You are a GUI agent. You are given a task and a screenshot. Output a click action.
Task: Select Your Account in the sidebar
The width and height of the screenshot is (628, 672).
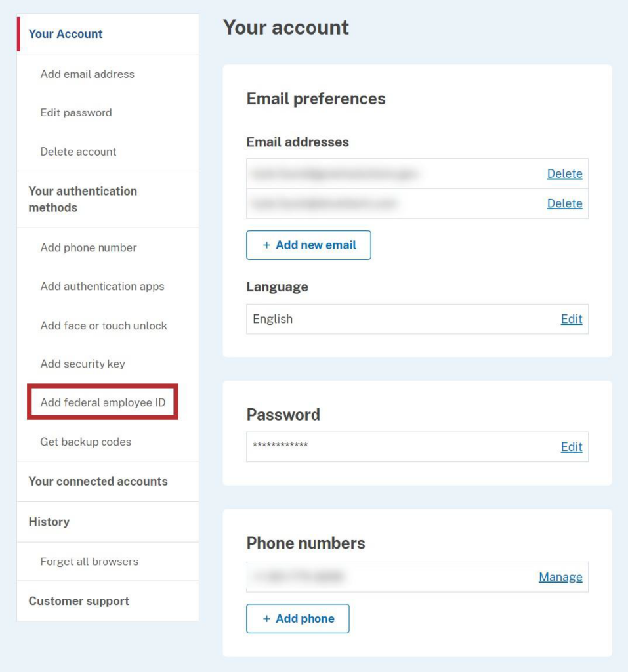point(65,33)
